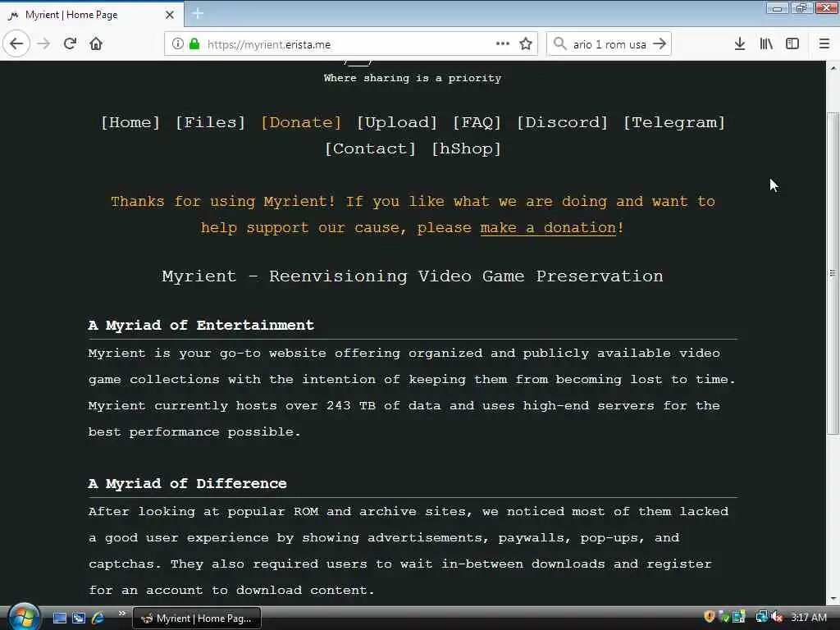Click the page scrollbar thumb
Viewport: 840px width, 630px height.
833,273
